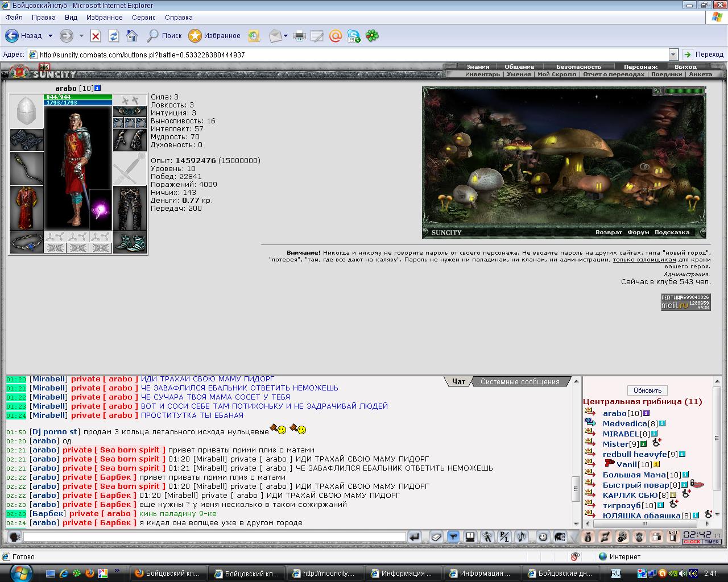Viewport: 728px width, 582px height.
Task: Click the IE Stop toolbar icon
Action: 96,36
